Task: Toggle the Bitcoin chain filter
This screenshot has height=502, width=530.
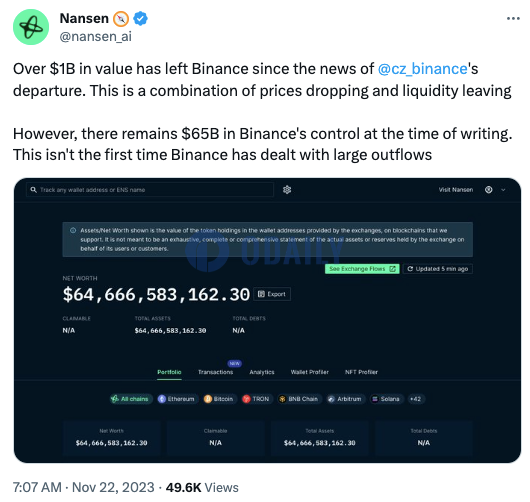Action: (219, 399)
